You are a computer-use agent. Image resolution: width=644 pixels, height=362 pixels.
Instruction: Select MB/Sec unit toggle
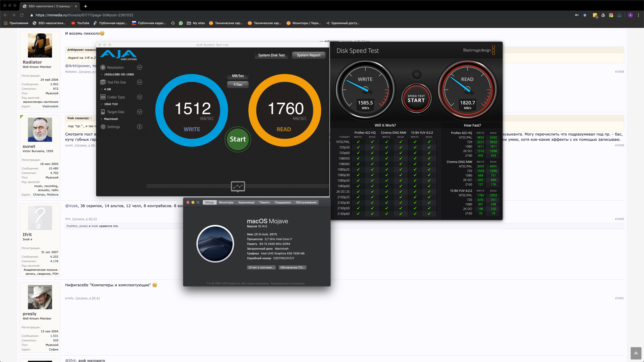(238, 76)
